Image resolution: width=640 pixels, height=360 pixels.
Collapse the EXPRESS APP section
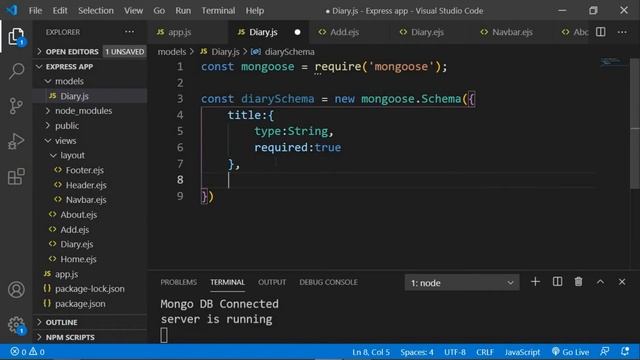(90, 67)
